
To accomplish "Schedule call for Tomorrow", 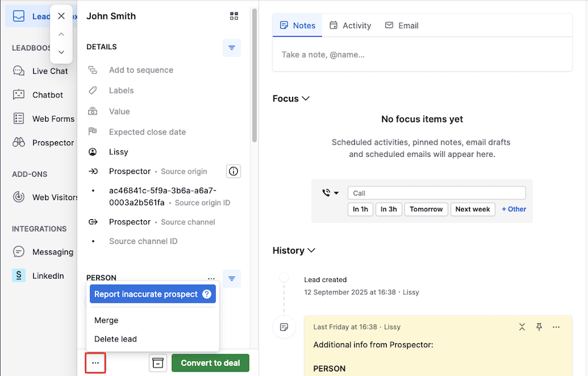I will click(426, 209).
